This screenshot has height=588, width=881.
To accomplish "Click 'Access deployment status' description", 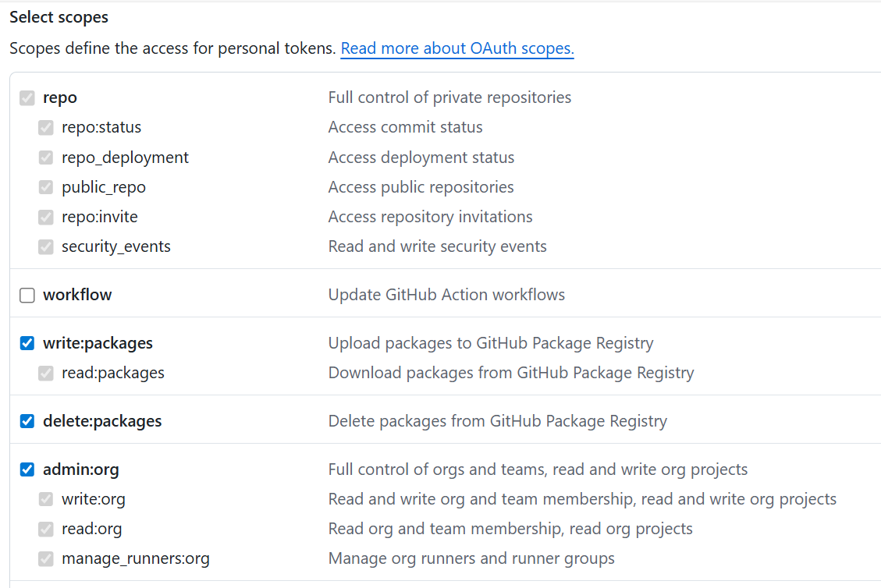I will tap(421, 158).
